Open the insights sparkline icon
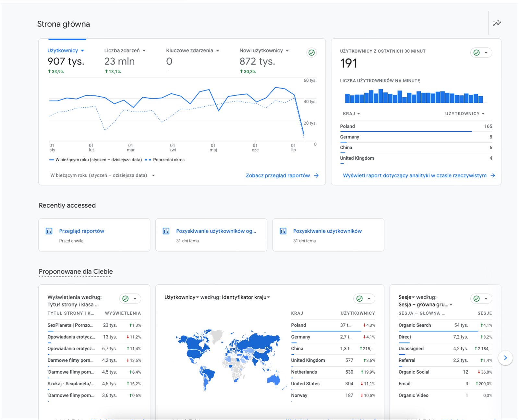 (x=497, y=23)
